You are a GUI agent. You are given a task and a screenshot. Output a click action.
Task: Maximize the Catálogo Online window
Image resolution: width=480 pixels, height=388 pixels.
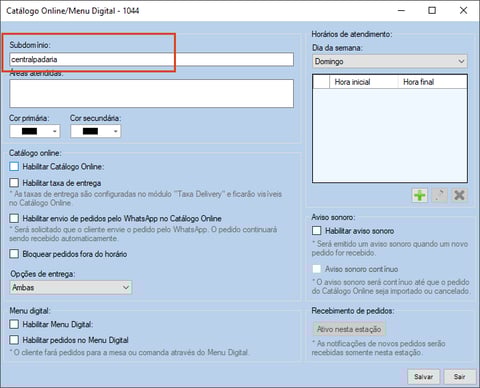(432, 11)
